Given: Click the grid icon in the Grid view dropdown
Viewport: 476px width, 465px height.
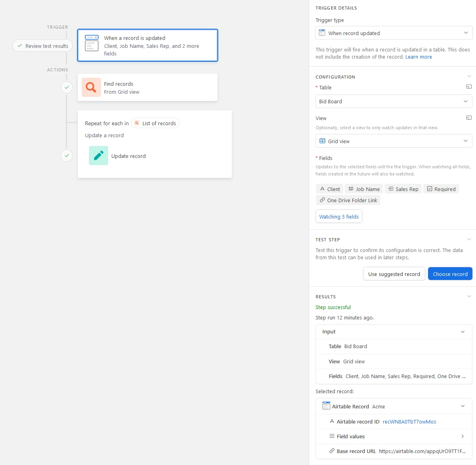Looking at the screenshot, I should 322,141.
